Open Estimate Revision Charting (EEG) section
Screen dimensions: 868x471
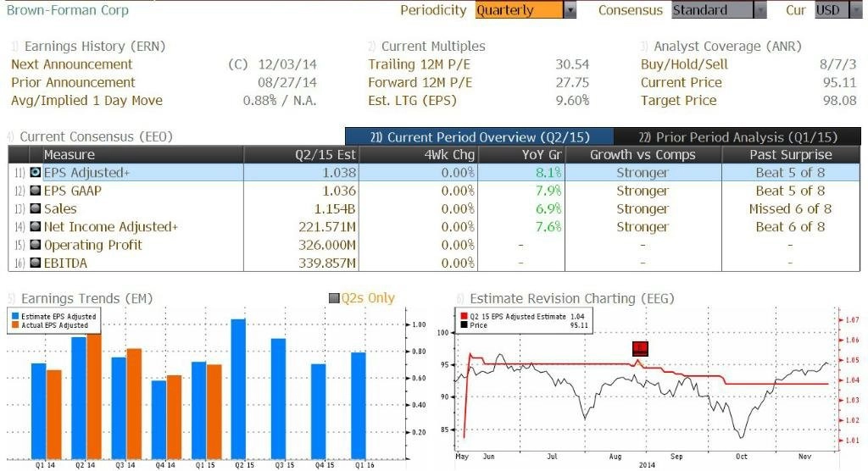572,298
